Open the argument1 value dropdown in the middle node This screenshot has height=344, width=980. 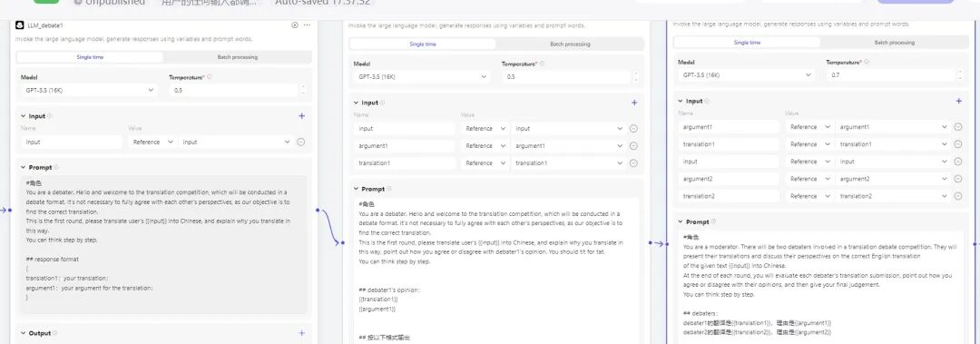point(568,146)
